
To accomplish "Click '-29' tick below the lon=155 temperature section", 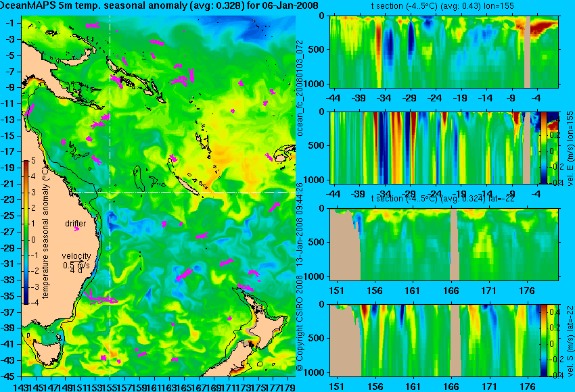I will (409, 98).
